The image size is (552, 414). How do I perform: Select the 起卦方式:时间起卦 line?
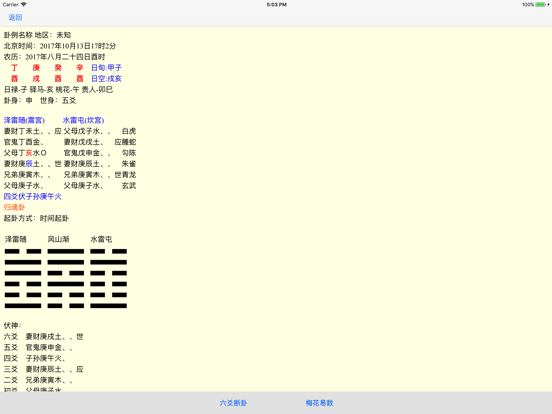pos(36,218)
